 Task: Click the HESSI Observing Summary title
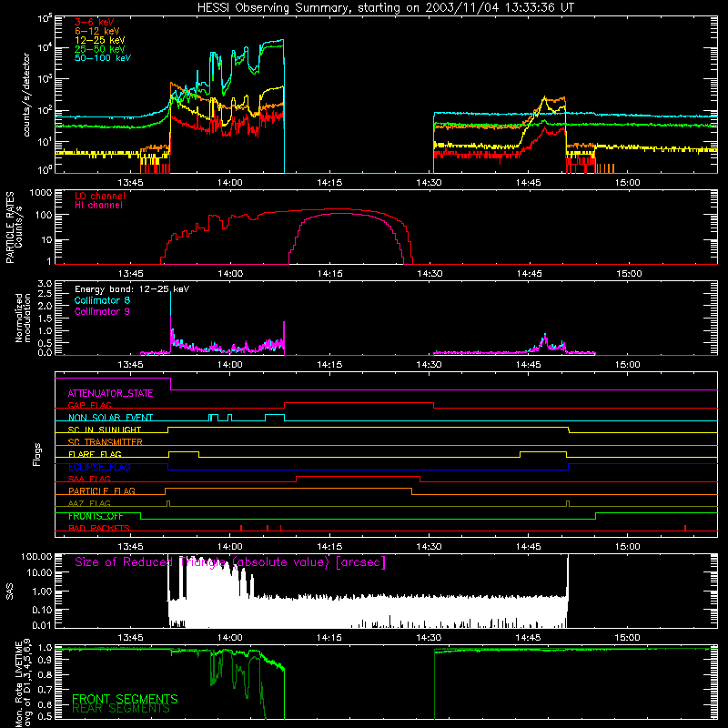[x=385, y=8]
